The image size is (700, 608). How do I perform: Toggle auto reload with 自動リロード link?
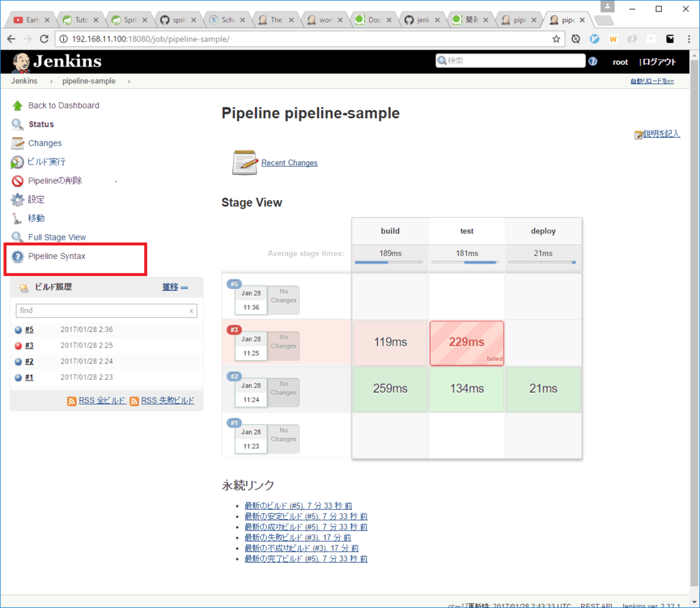651,81
